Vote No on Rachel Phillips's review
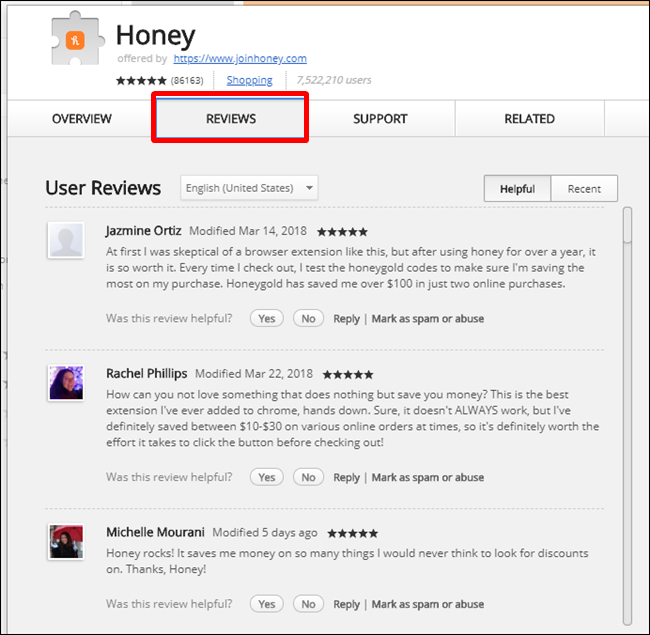Screen dimensions: 650x635 tap(308, 477)
